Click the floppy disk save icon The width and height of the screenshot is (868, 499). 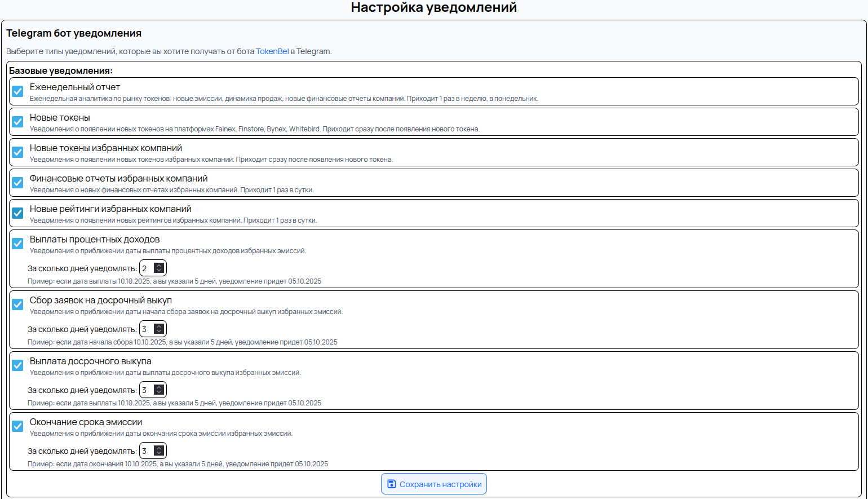(392, 484)
